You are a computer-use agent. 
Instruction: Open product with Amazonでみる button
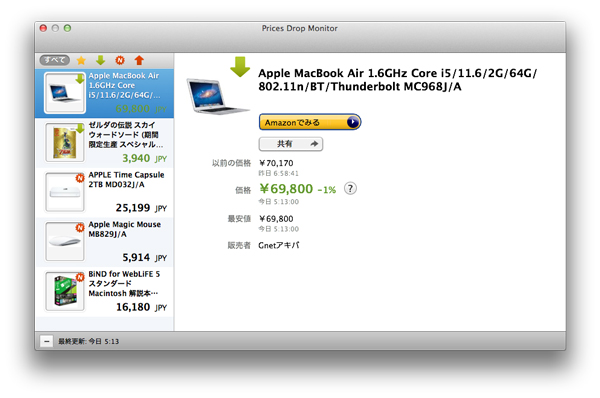pos(310,122)
